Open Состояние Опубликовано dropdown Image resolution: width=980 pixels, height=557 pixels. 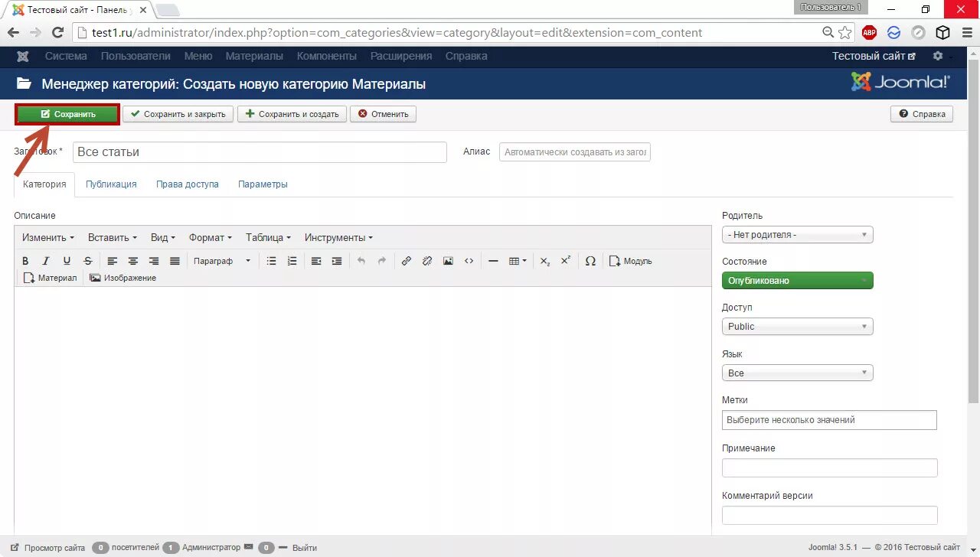coord(797,281)
